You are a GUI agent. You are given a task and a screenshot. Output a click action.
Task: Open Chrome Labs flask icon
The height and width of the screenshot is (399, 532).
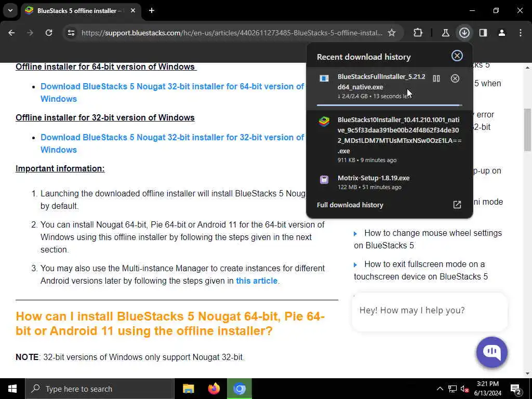[445, 33]
